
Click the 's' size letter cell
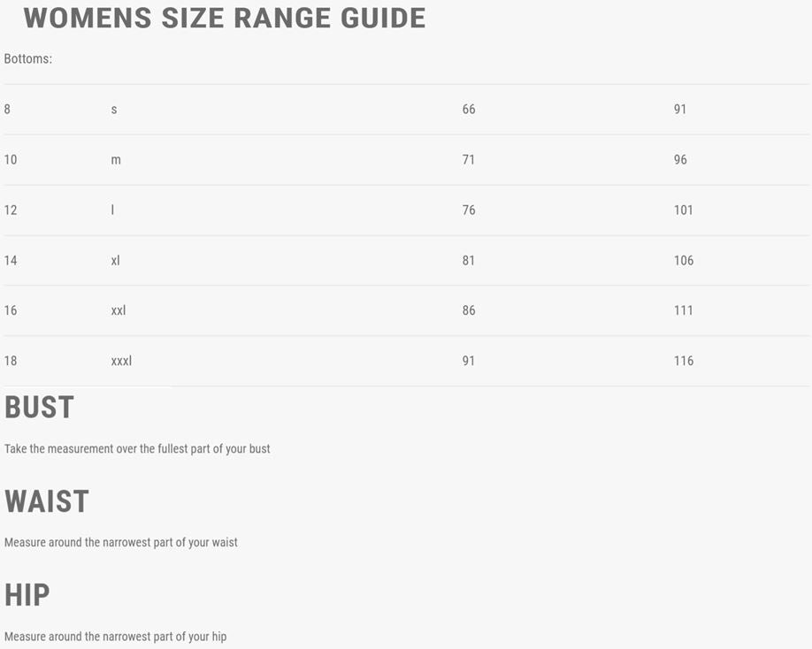114,110
